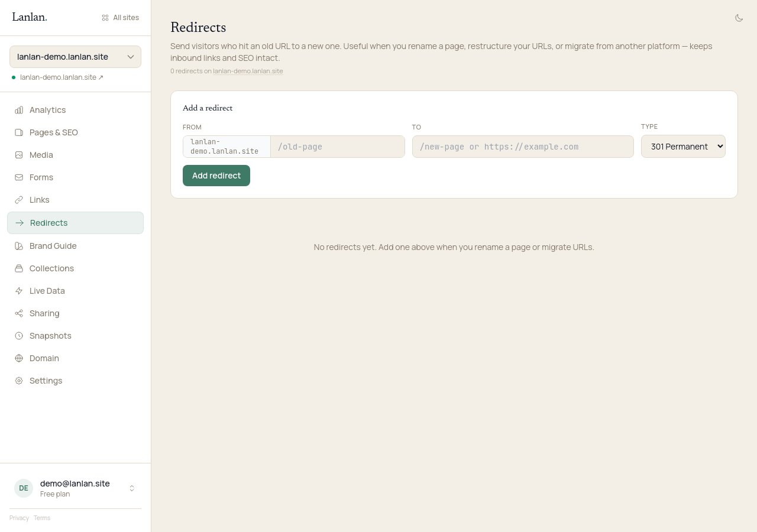Toggle dark mode moon icon
The height and width of the screenshot is (532, 757).
739,18
